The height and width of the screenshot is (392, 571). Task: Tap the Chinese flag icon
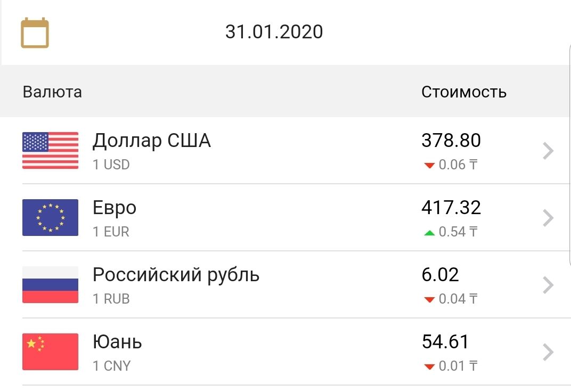(50, 352)
